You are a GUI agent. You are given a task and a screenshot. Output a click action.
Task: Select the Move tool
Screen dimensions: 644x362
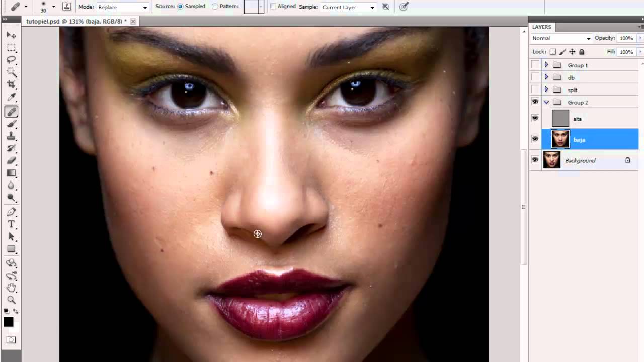pyautogui.click(x=11, y=35)
